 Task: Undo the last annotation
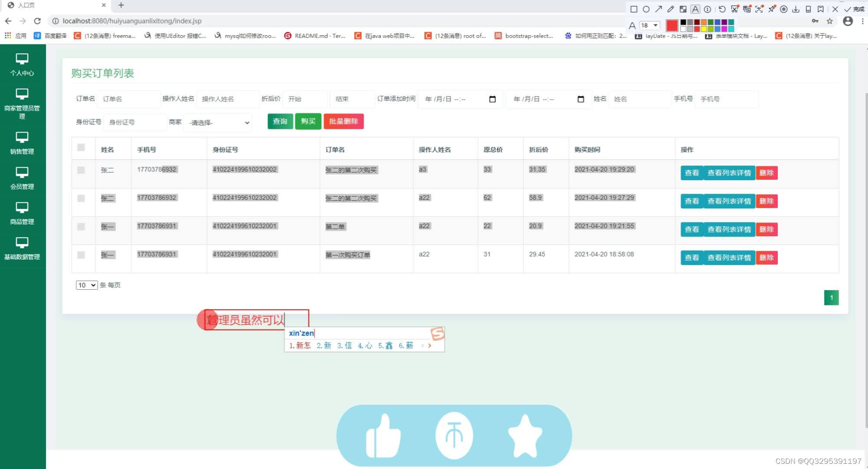(722, 9)
